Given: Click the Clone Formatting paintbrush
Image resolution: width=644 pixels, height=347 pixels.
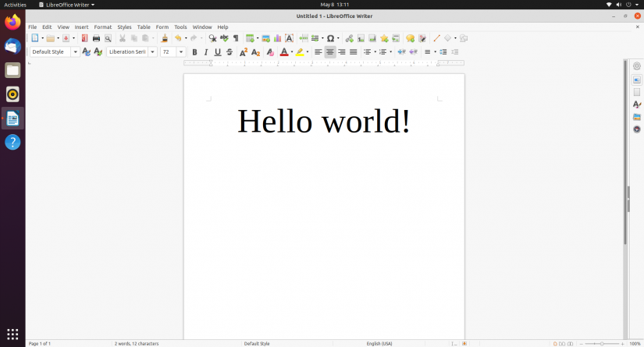Looking at the screenshot, I should point(164,38).
